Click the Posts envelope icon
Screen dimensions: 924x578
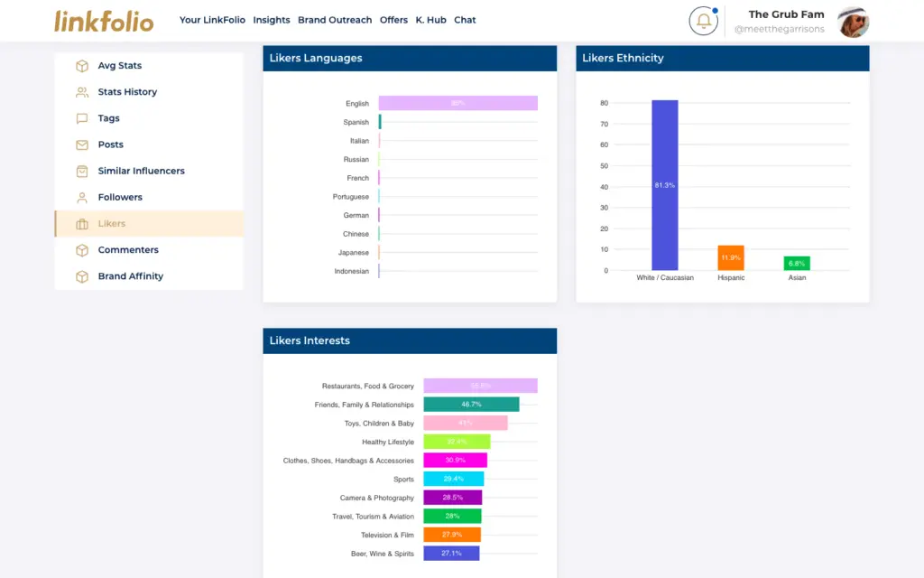pos(82,144)
